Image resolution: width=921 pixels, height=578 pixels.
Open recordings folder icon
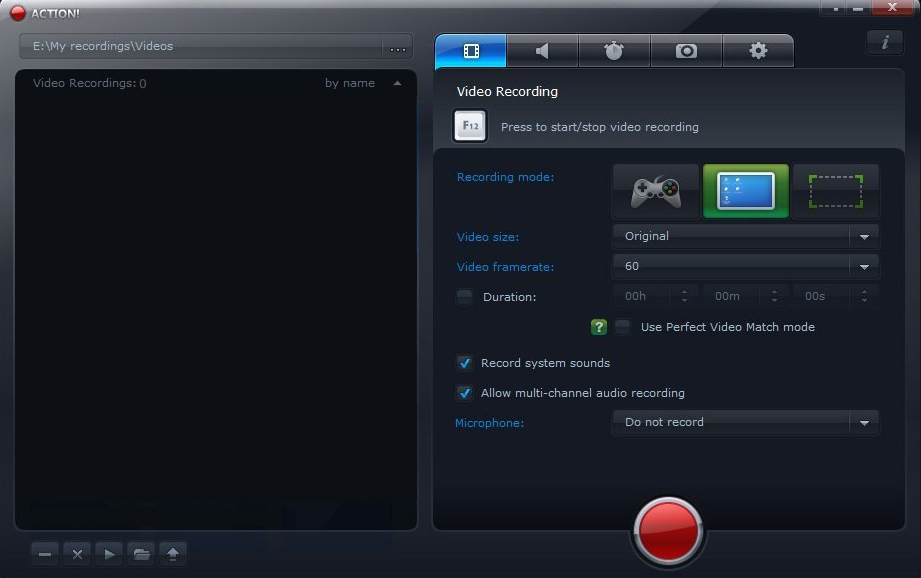coord(141,554)
